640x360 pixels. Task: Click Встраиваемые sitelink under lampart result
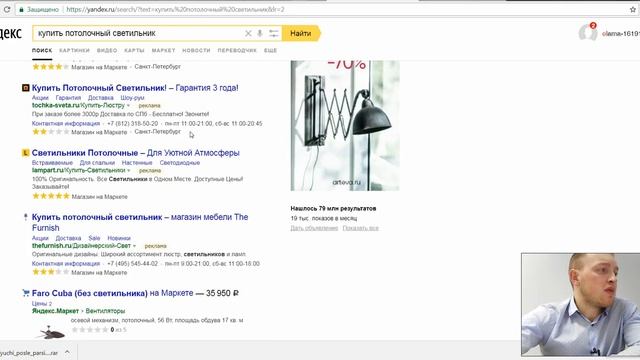point(52,163)
